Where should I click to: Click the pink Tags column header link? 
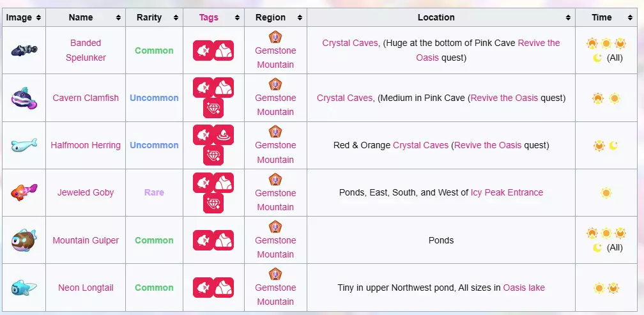click(209, 18)
